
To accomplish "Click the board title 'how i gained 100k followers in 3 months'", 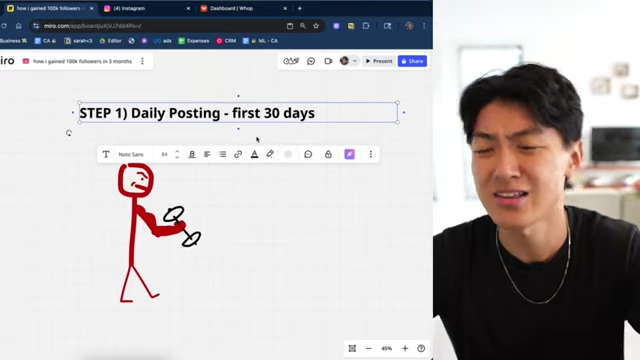I will [82, 61].
